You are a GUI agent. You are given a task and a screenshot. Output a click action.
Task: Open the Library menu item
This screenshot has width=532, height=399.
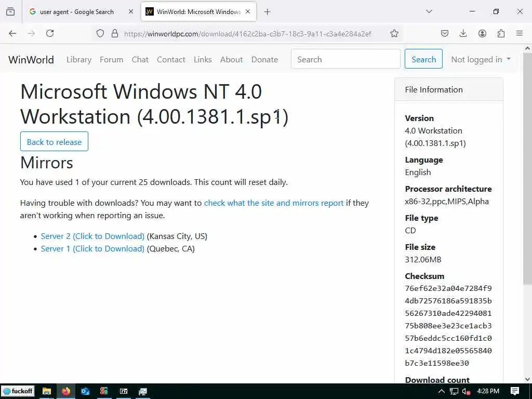point(79,60)
